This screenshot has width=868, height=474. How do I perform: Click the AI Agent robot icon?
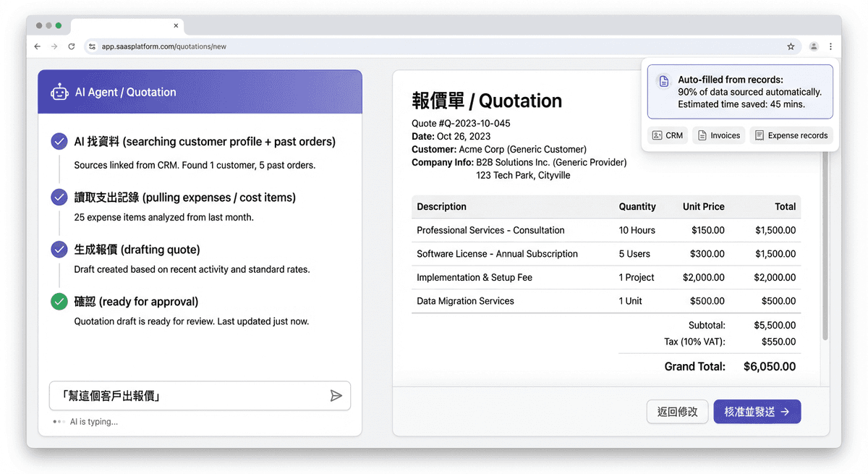(59, 92)
